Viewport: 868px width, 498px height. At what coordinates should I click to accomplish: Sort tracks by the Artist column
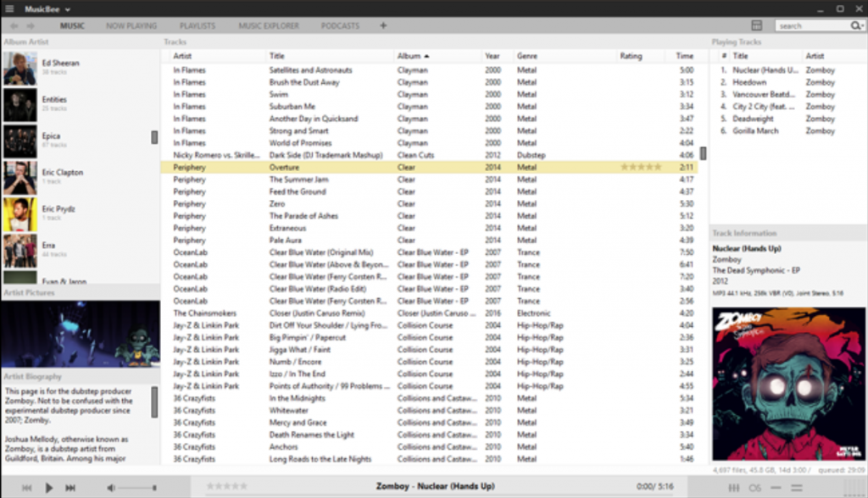pyautogui.click(x=182, y=56)
